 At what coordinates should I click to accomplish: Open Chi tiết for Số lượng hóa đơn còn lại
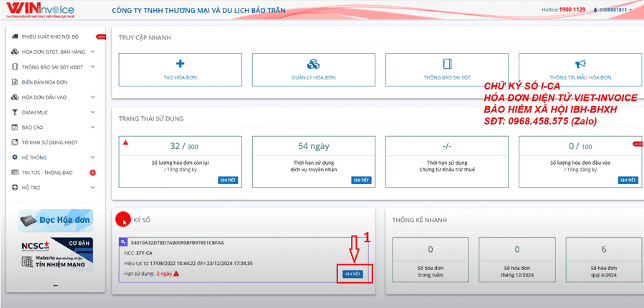pyautogui.click(x=228, y=181)
